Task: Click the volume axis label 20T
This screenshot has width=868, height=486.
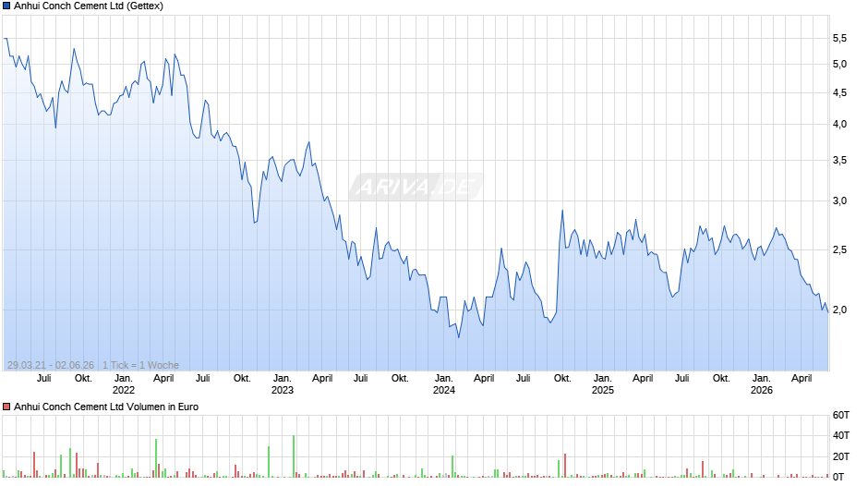Action: tap(841, 456)
